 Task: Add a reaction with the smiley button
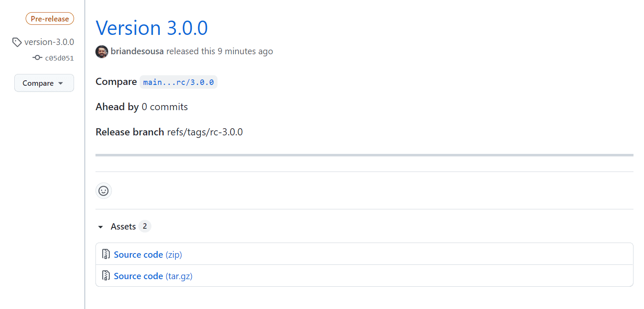tap(103, 191)
